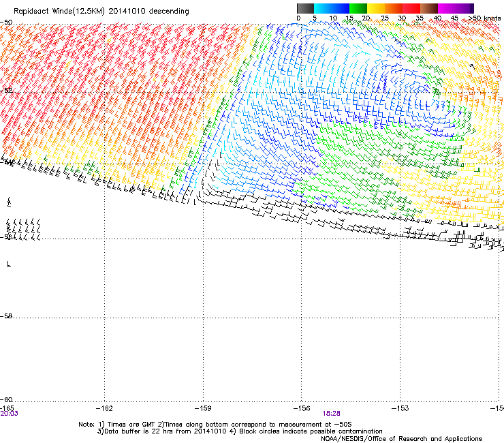Click the gray 0-5 knots color swatch
The image size is (504, 443).
point(305,8)
